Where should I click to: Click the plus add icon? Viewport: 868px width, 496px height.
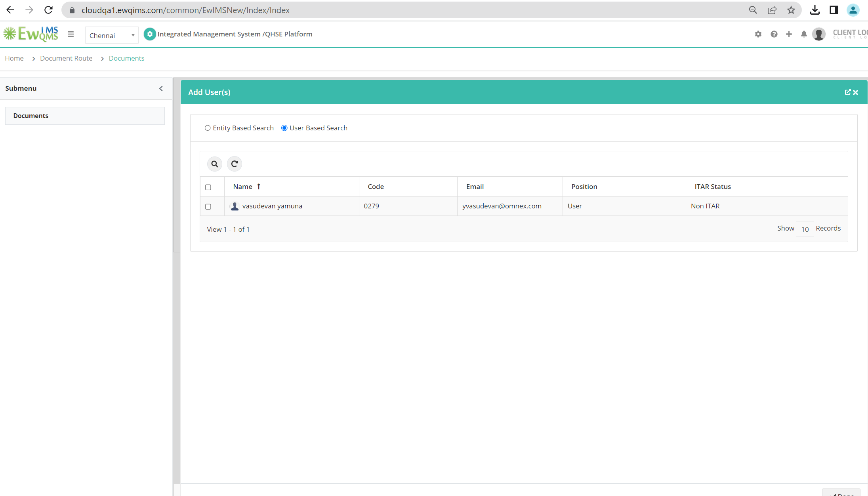pyautogui.click(x=789, y=34)
